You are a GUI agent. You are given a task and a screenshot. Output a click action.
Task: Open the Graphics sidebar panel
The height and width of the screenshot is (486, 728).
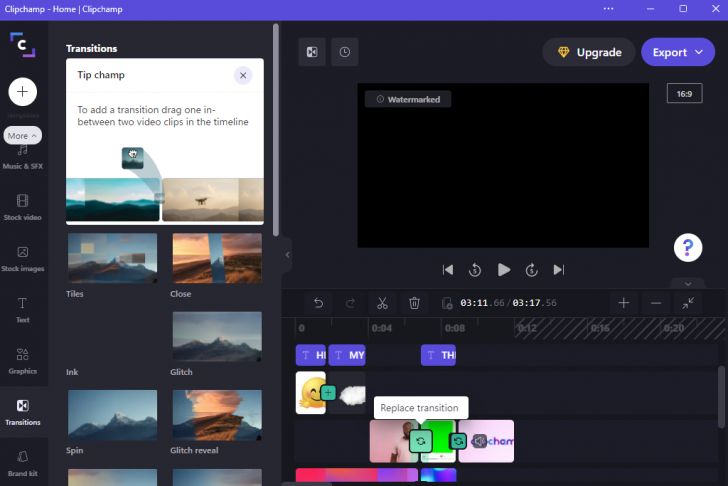(23, 360)
